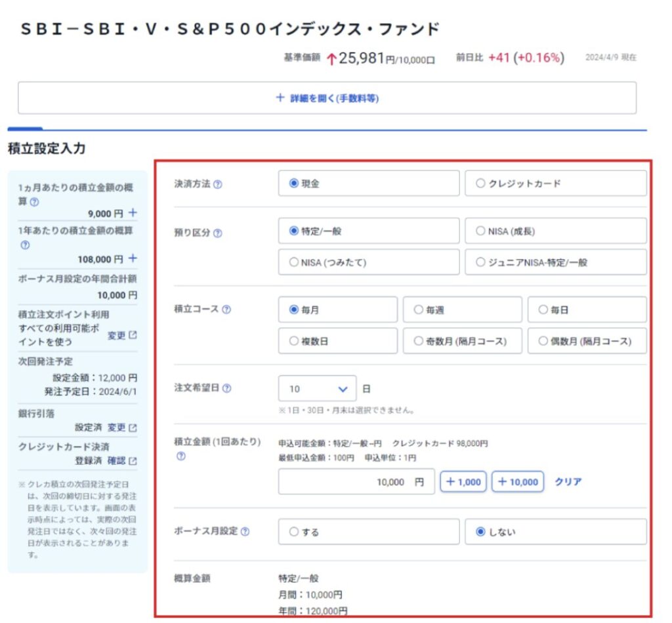Open help icon next to 決済方法

point(218,184)
